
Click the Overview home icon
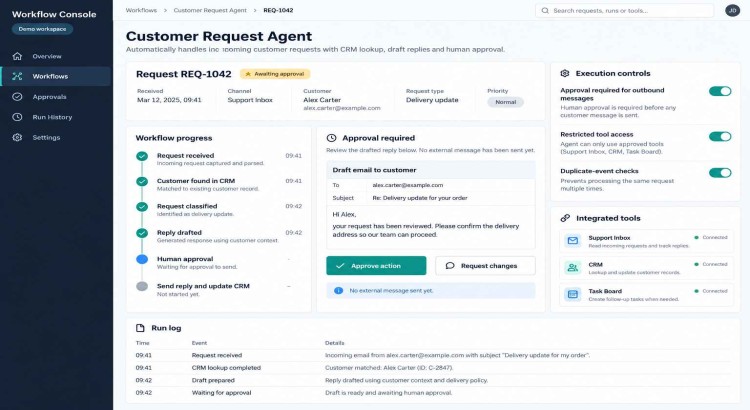coord(17,56)
